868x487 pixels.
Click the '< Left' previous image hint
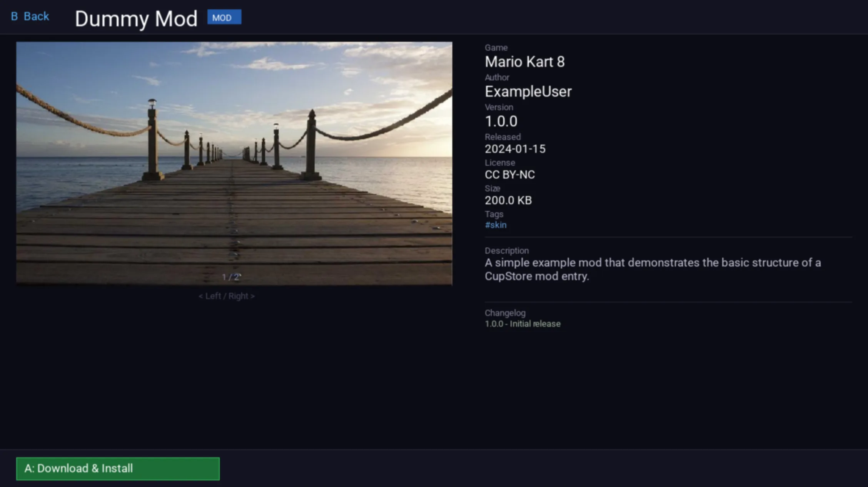coord(210,296)
